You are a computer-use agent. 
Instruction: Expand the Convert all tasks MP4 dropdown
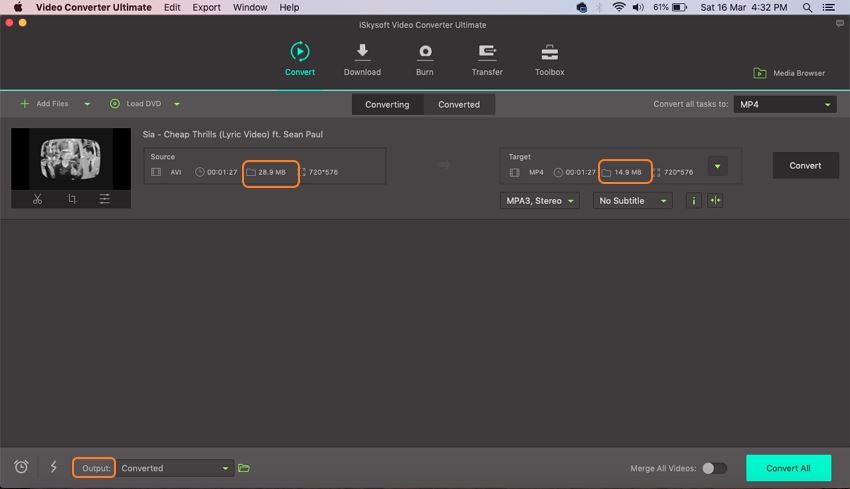[785, 104]
